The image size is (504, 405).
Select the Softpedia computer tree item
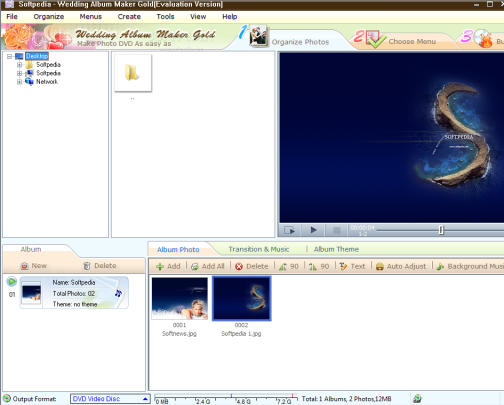click(x=48, y=73)
